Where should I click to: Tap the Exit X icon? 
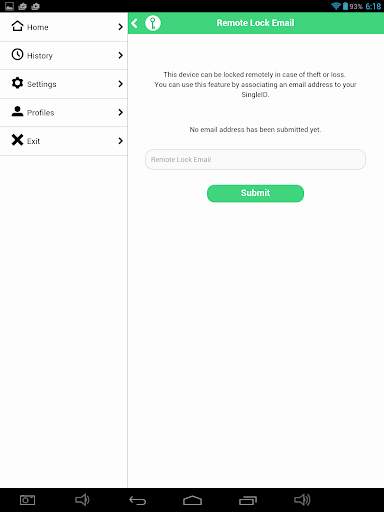[17, 140]
